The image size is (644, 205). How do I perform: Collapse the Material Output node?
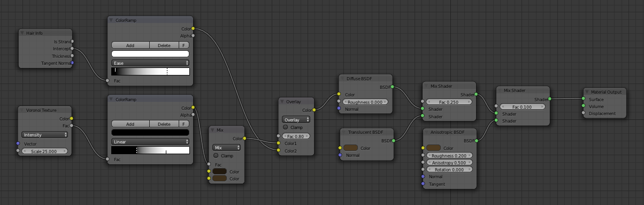(587, 92)
